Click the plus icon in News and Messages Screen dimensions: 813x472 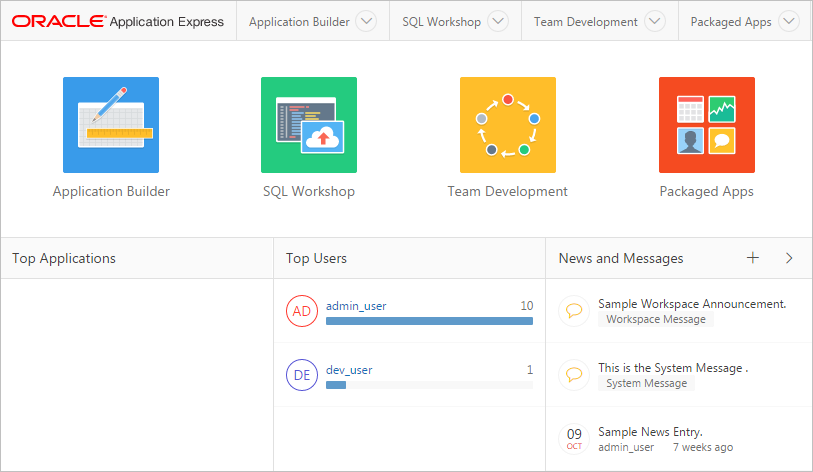click(x=753, y=258)
